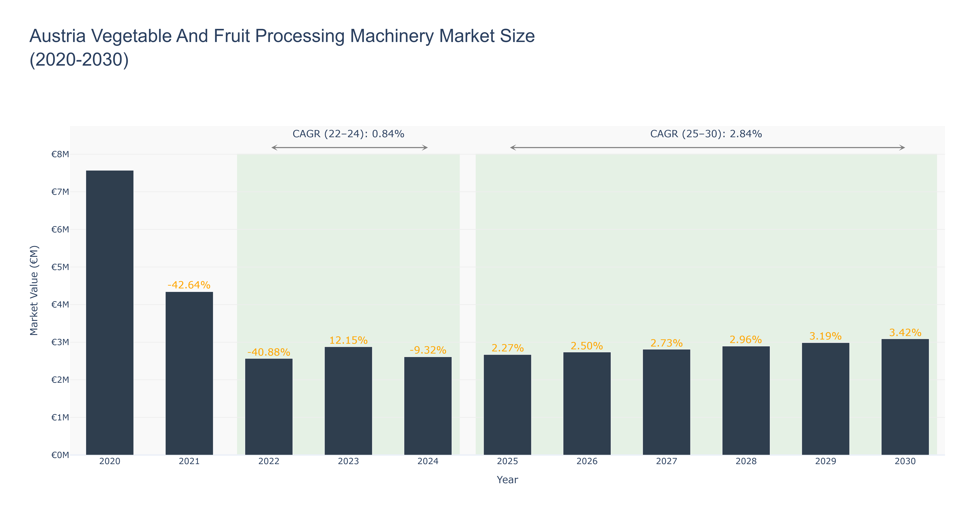980x525 pixels.
Task: Click the €3M y-axis tick label
Action: pos(60,342)
